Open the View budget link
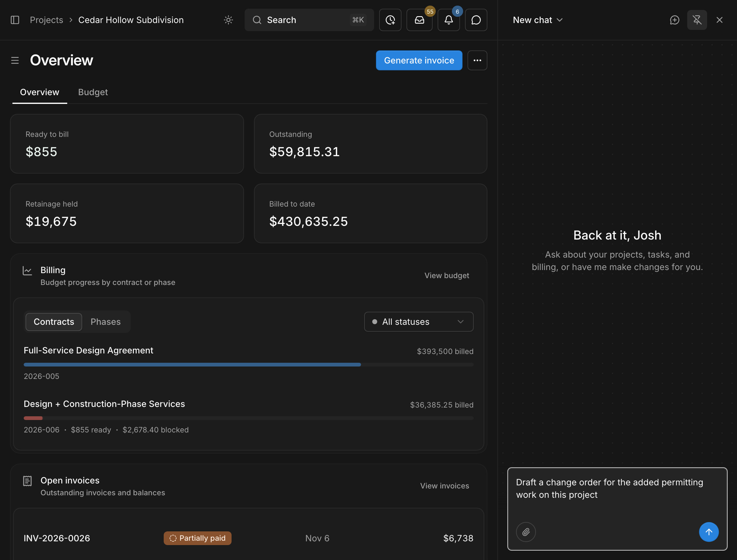 tap(447, 275)
